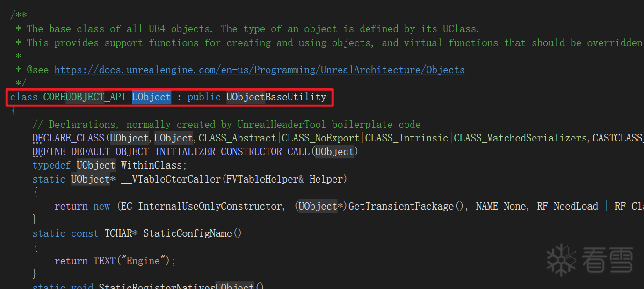Click the new keyword after return

coord(101,206)
